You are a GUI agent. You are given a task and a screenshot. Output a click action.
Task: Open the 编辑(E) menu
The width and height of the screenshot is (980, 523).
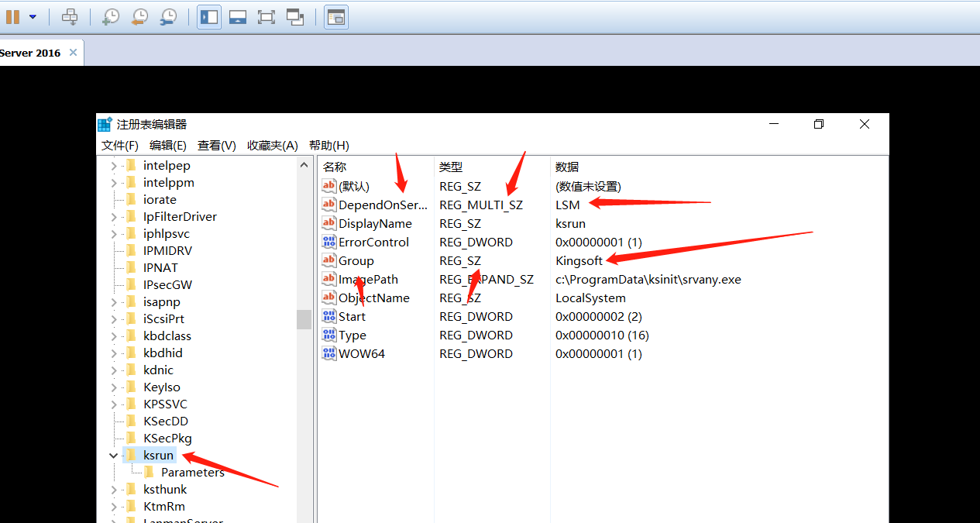168,145
